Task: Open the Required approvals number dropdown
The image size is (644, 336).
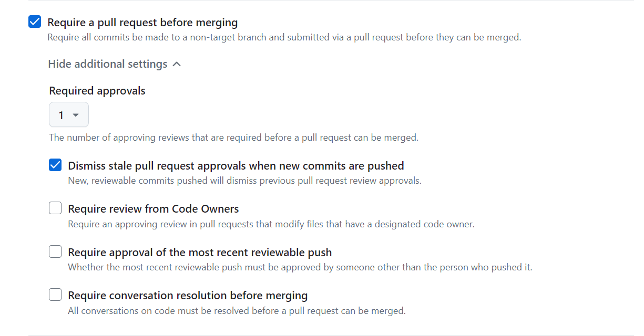Action: (x=68, y=115)
